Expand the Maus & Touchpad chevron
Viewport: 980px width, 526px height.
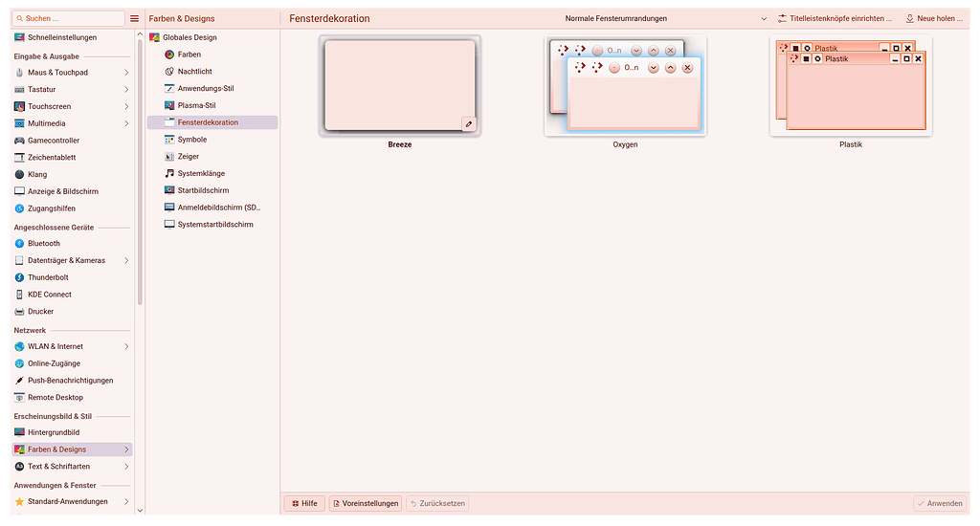click(126, 73)
